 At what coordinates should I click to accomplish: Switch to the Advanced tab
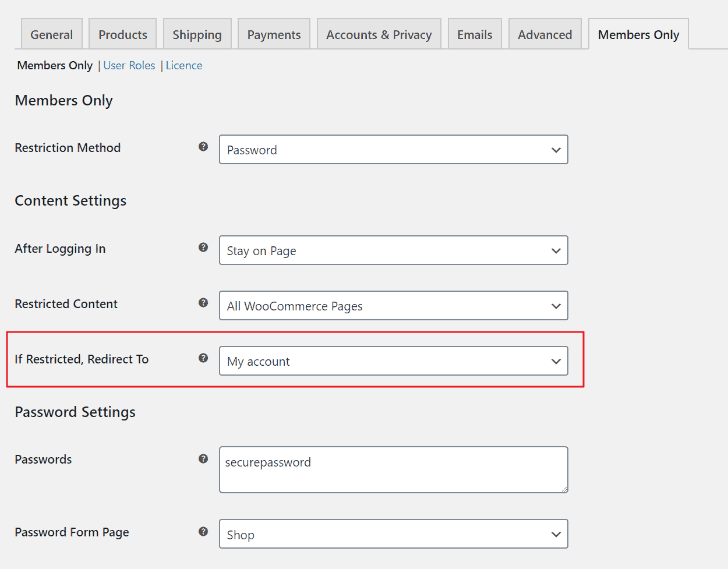click(545, 34)
